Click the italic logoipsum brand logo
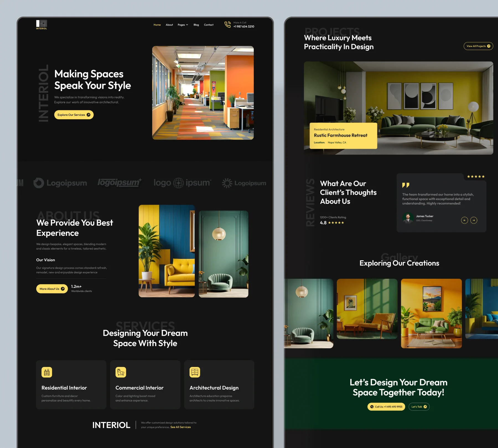The image size is (498, 448). [x=120, y=183]
